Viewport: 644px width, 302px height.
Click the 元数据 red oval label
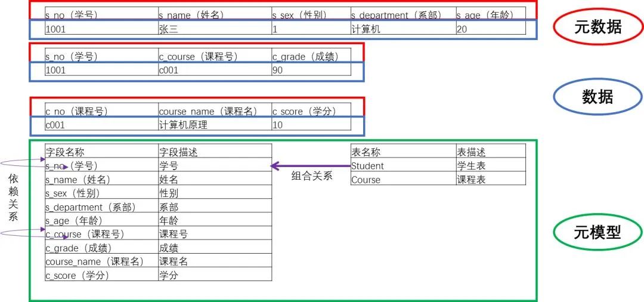(597, 27)
